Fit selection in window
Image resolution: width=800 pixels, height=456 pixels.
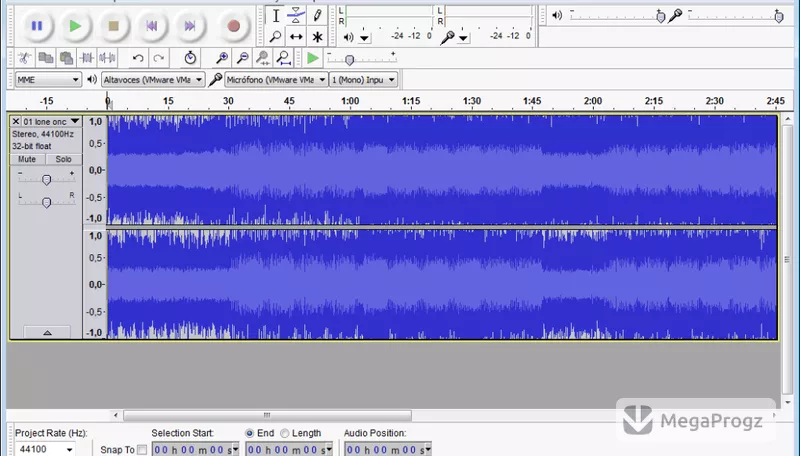(263, 58)
